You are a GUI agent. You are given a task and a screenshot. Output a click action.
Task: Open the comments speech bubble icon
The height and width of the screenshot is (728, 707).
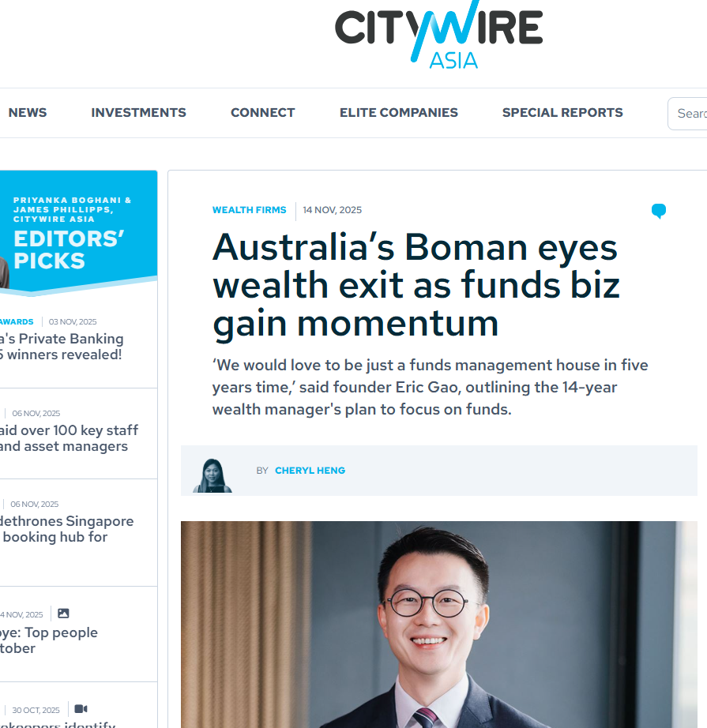[658, 211]
